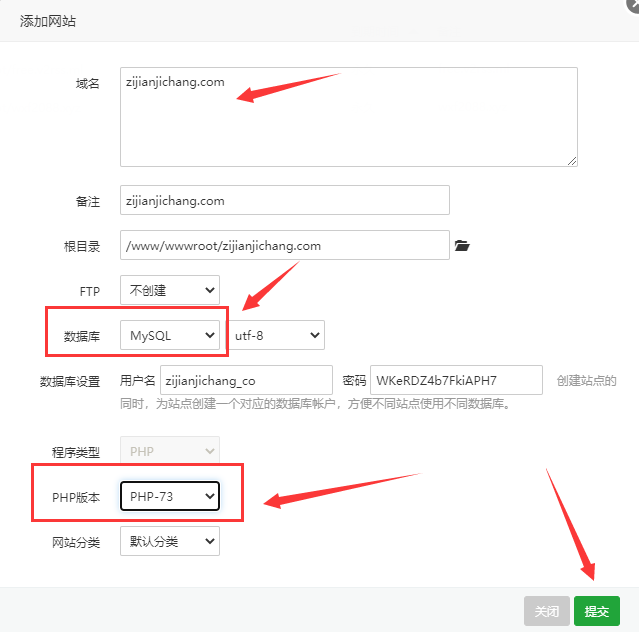Click the 密码 label text

[354, 381]
